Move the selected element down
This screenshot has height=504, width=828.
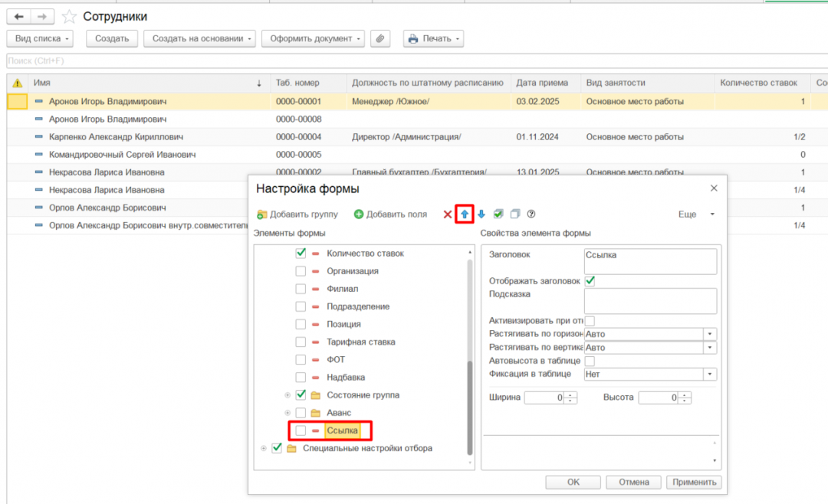[x=481, y=214]
